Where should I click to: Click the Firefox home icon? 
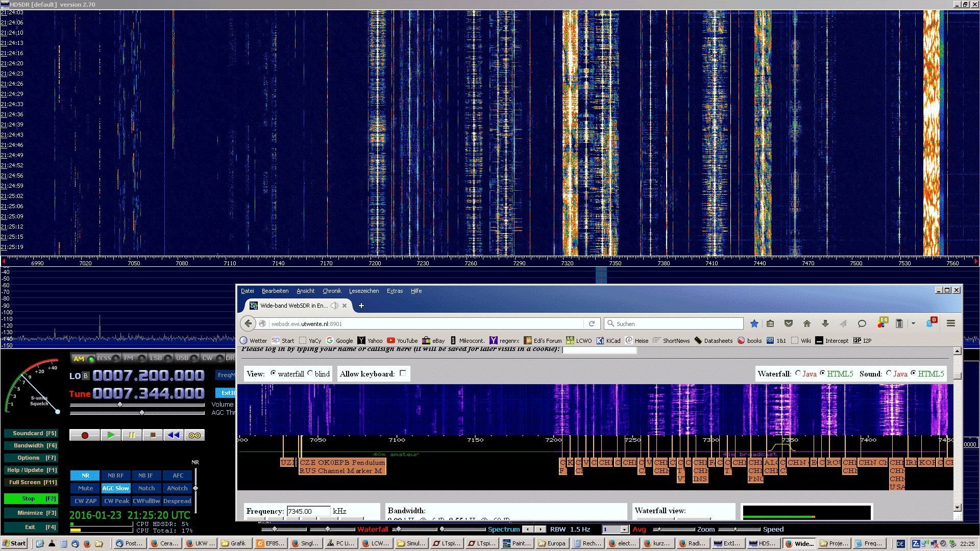(x=806, y=323)
